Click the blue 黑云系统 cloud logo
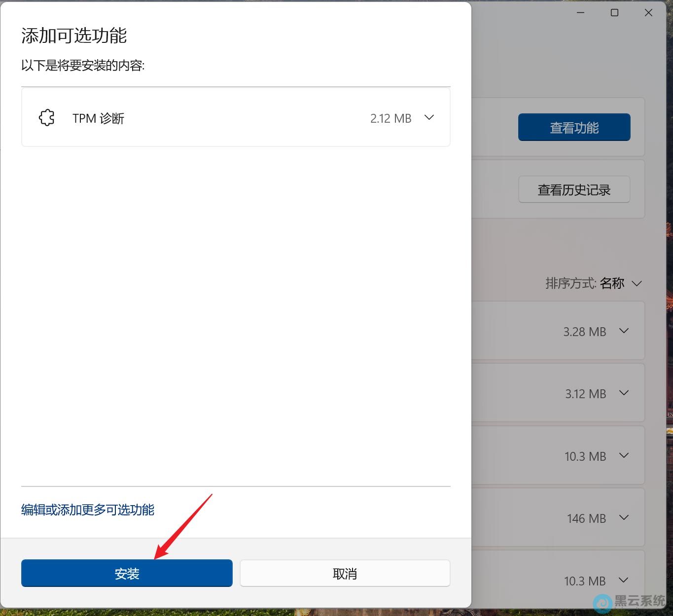This screenshot has height=616, width=673. tap(601, 602)
